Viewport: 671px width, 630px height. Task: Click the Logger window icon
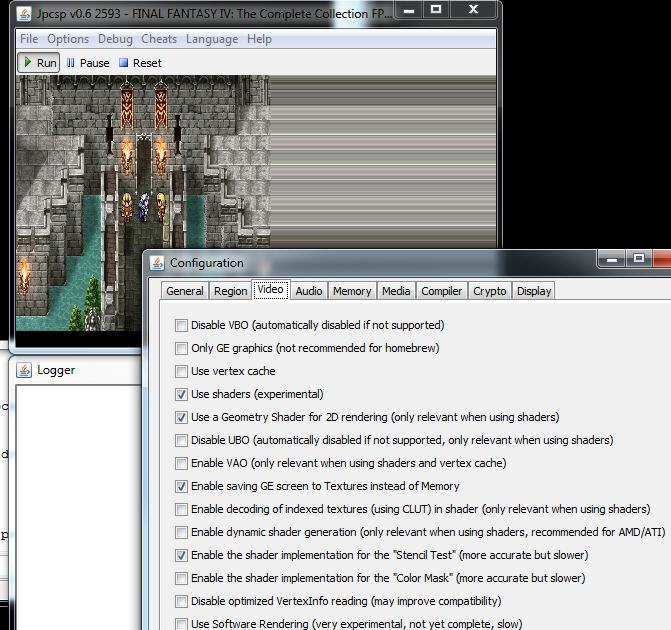tap(25, 370)
